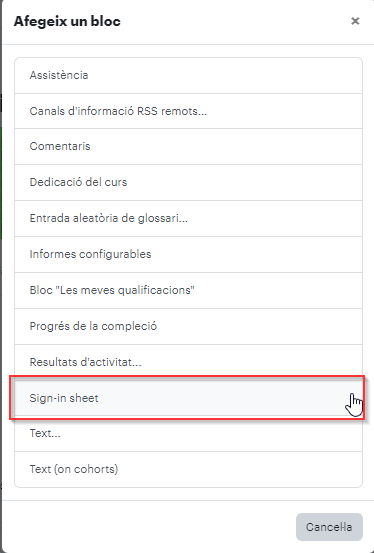Screen dimensions: 374x553
Task: Add the configurable reports list item
Action: point(188,254)
